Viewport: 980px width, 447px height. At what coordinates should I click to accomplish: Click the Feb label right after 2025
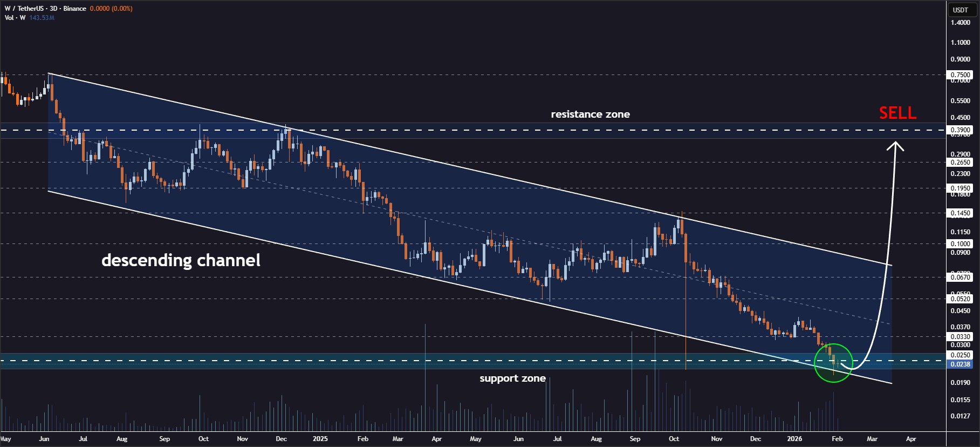click(x=363, y=439)
